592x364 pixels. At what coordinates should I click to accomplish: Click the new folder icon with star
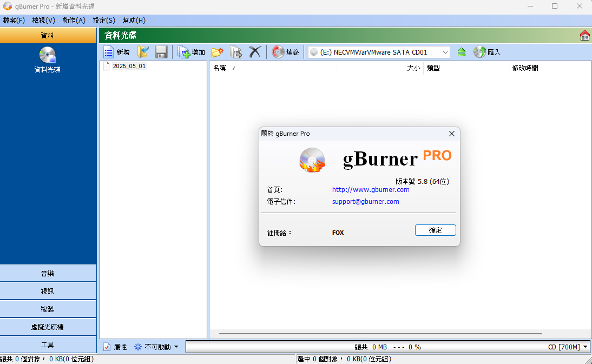217,52
